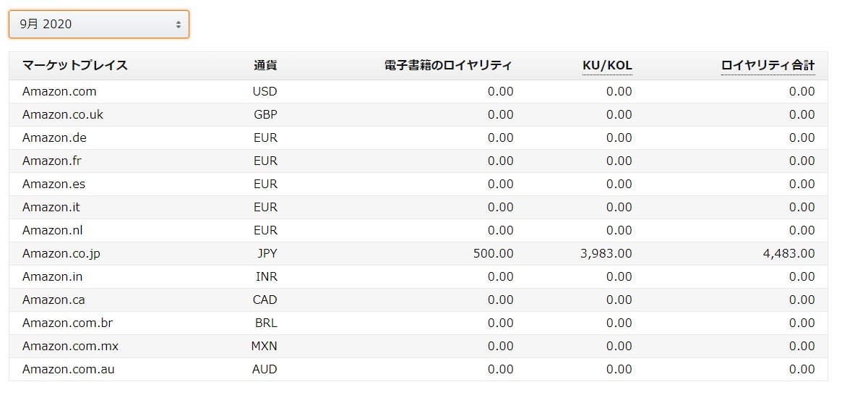Click the Amazon.fr marketplace name
This screenshot has height=403, width=868.
click(x=51, y=161)
